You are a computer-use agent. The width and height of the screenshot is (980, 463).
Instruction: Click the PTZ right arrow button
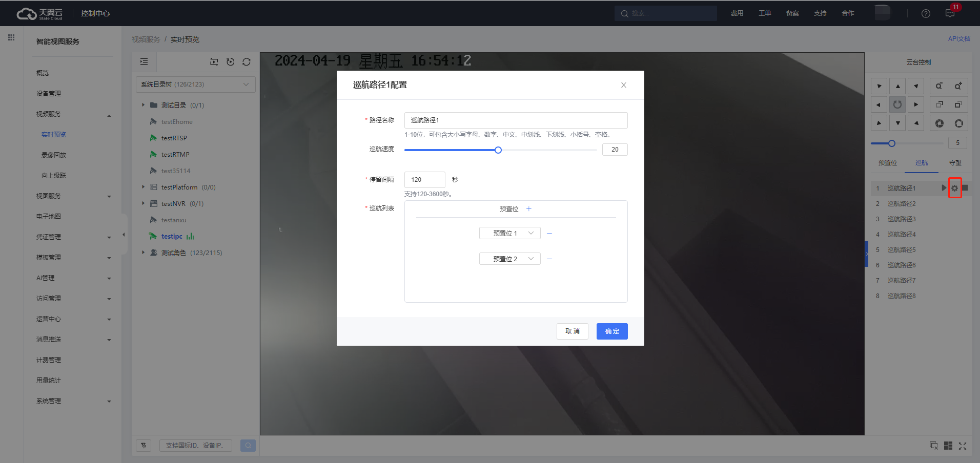pos(916,104)
